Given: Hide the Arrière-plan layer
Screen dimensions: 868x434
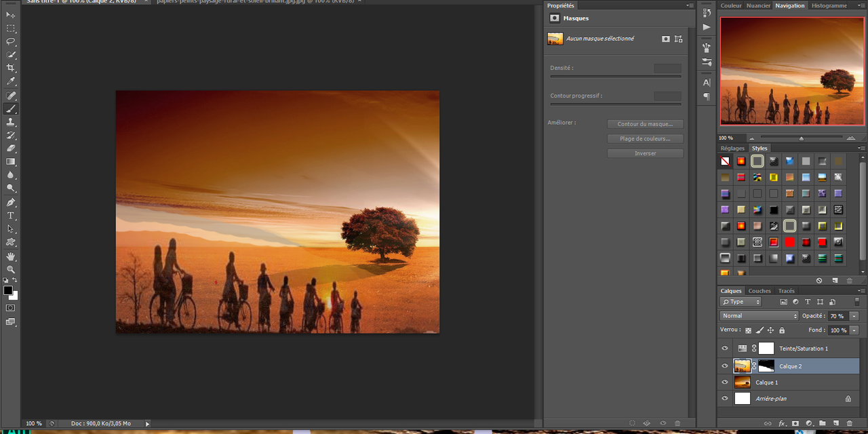Looking at the screenshot, I should [725, 399].
